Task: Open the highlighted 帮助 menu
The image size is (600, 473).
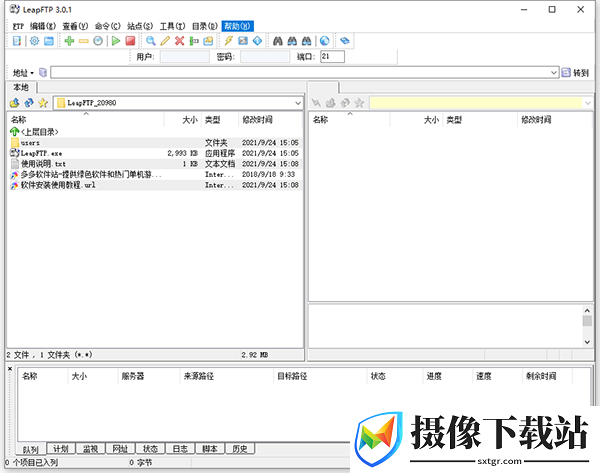Action: [237, 26]
